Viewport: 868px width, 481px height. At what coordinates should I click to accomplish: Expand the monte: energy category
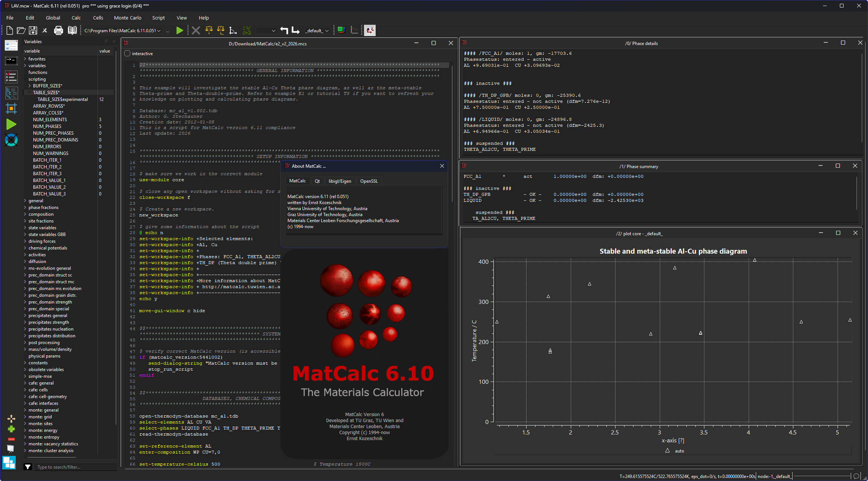click(x=25, y=430)
